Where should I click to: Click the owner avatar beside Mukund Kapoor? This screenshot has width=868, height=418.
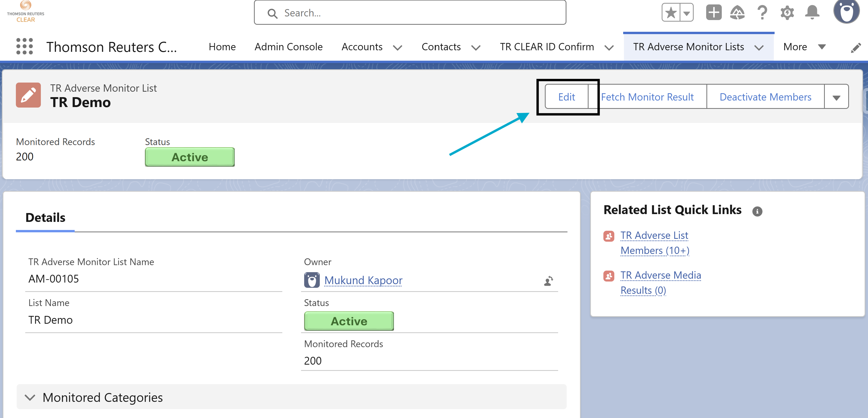point(312,280)
